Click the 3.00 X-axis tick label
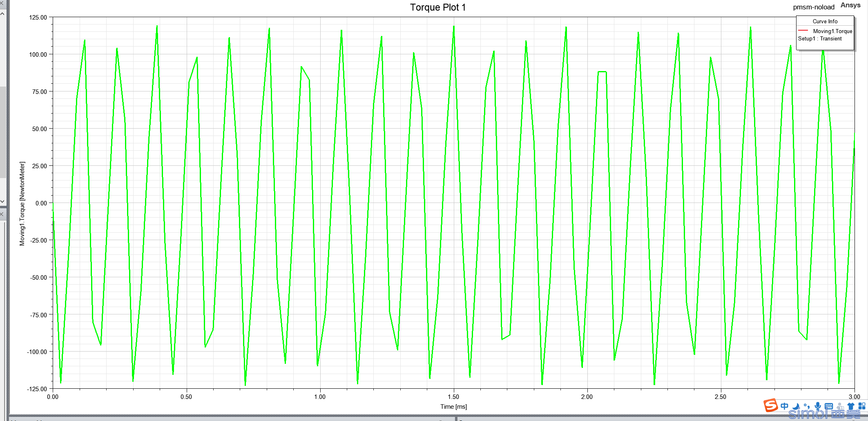The image size is (868, 421). (855, 397)
